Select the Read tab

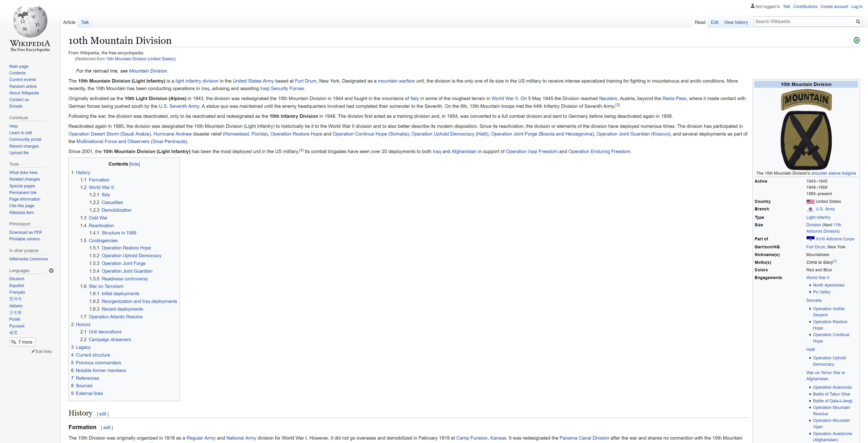[700, 22]
